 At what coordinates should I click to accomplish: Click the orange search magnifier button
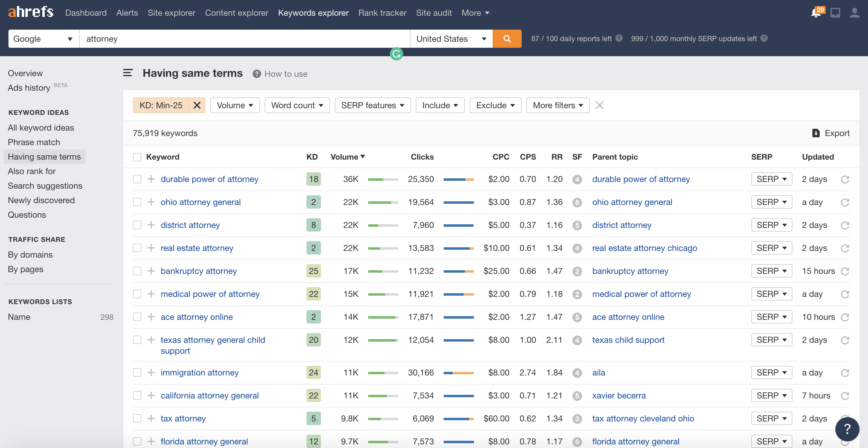(507, 39)
